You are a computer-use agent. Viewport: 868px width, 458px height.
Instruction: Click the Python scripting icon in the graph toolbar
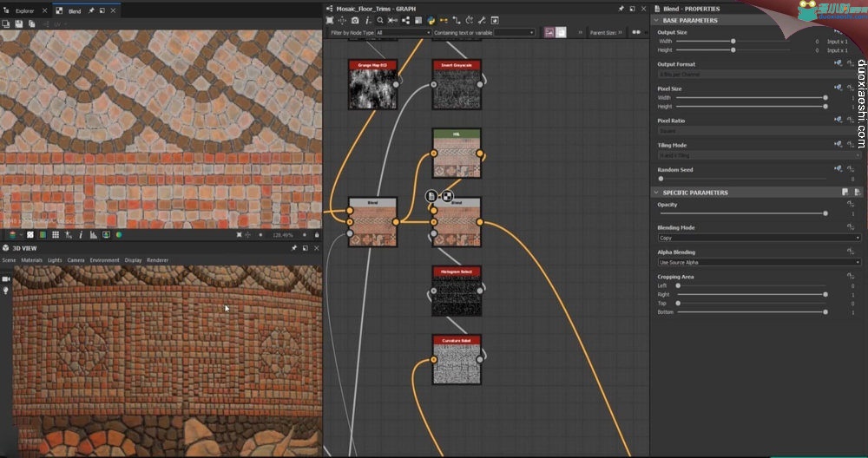431,21
